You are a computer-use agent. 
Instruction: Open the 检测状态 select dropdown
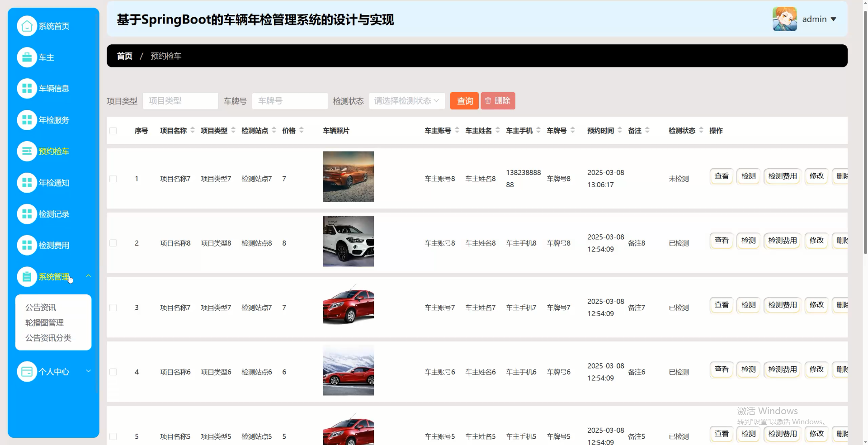tap(407, 101)
